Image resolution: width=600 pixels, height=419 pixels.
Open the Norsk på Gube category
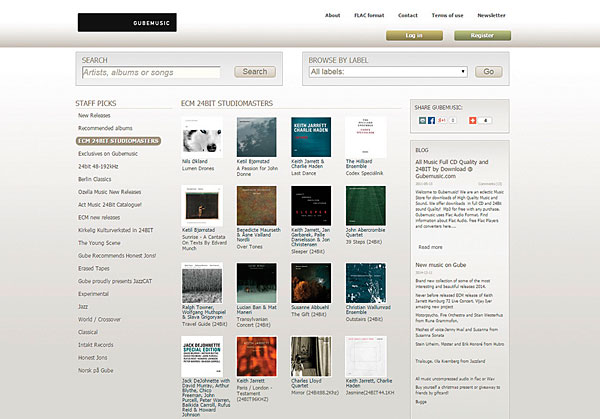[x=96, y=370]
